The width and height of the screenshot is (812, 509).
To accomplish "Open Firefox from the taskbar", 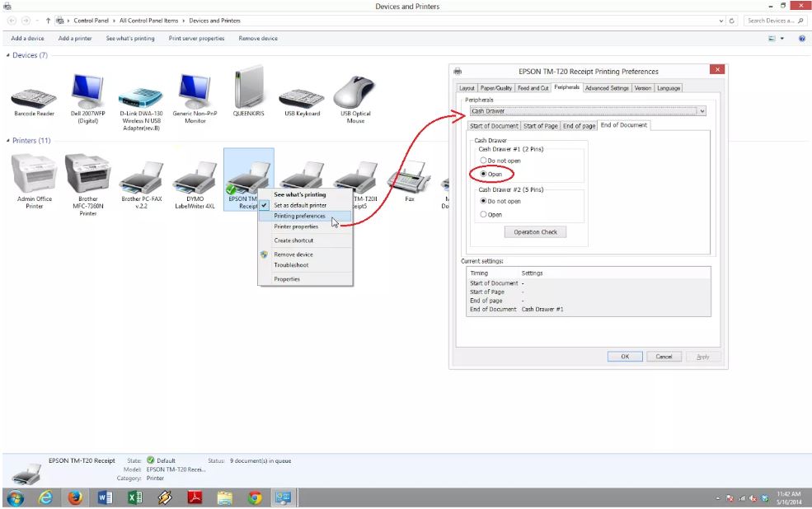I will pyautogui.click(x=76, y=497).
